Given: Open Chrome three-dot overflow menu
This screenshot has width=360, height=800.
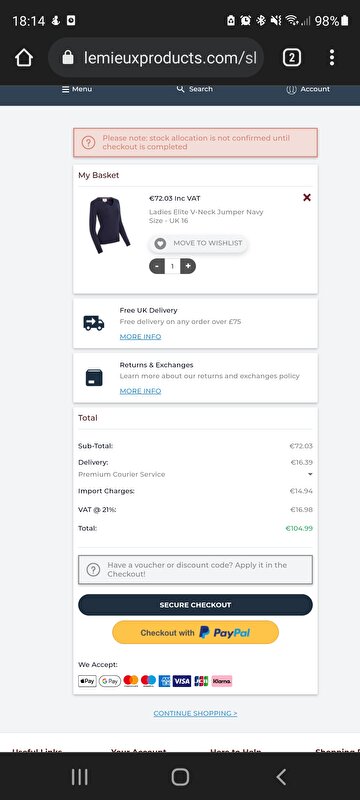Looking at the screenshot, I should point(332,58).
